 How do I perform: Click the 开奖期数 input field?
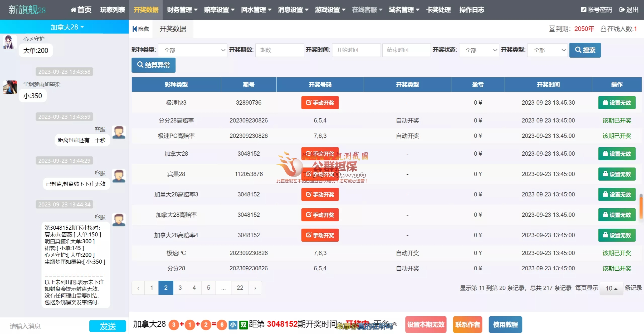pyautogui.click(x=279, y=50)
